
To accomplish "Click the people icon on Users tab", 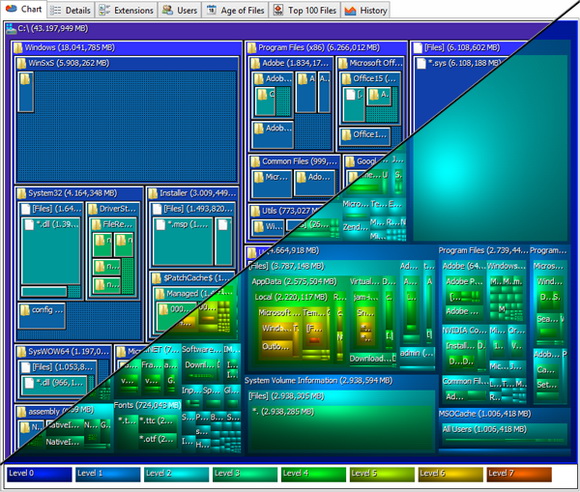I will click(168, 10).
